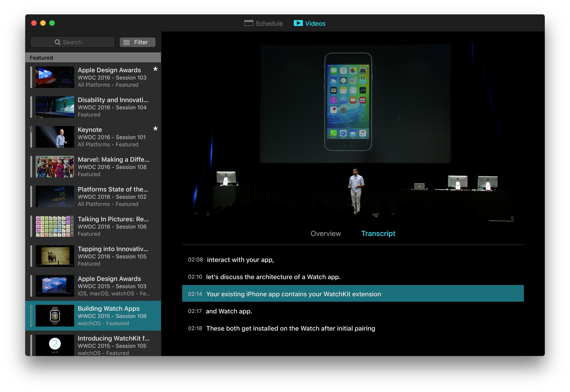570x392 pixels.
Task: Jump to transcript line 'and Watch app.'
Action: pos(228,311)
